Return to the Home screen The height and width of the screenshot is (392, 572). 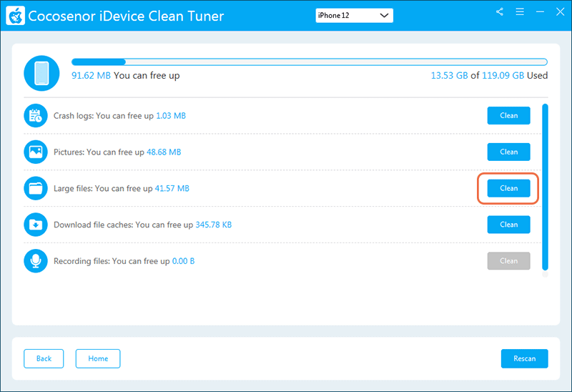click(98, 358)
